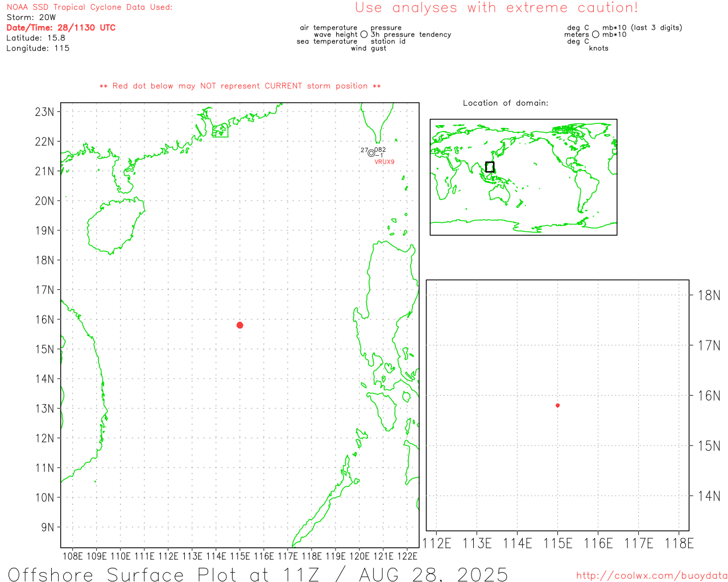The image size is (728, 582).
Task: Click the 'wind gust' legend label
Action: (x=369, y=48)
